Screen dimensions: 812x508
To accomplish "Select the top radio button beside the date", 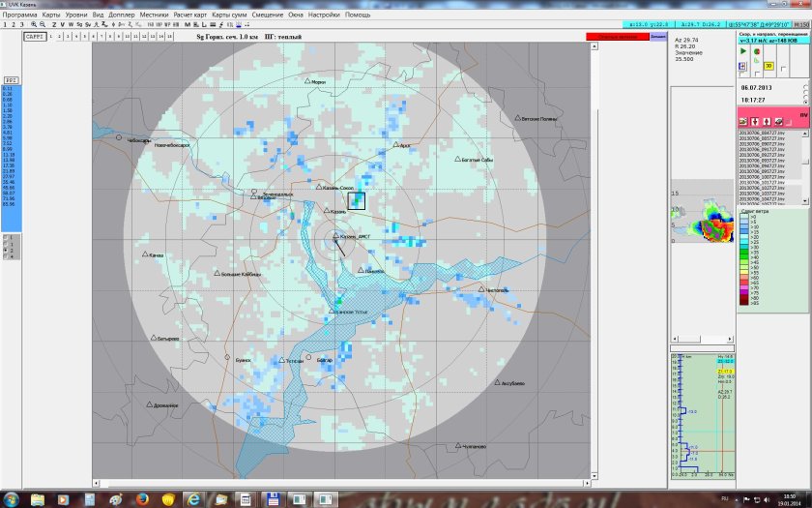I will coord(805,85).
